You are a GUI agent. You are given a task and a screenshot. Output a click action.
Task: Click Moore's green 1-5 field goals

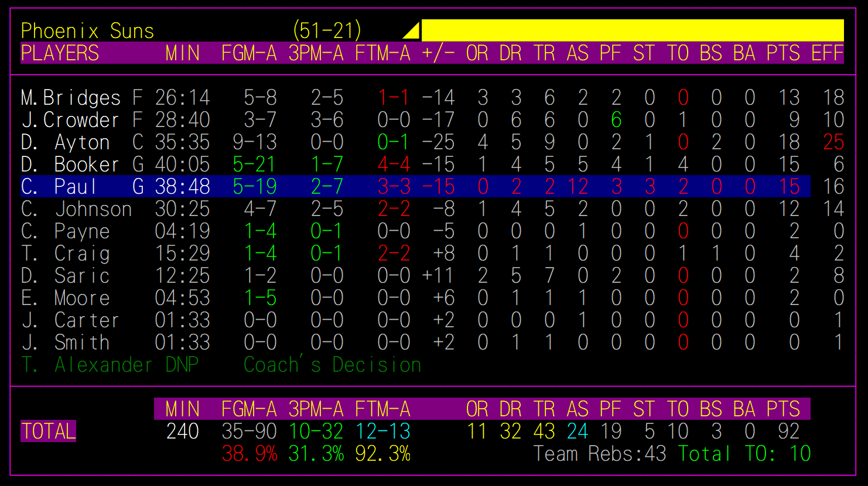260,298
